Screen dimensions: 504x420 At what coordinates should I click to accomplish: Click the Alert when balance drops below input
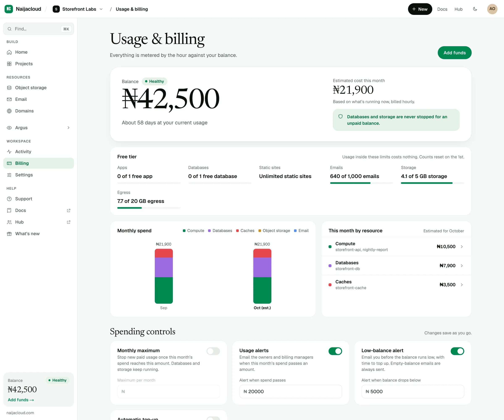[x=413, y=391]
